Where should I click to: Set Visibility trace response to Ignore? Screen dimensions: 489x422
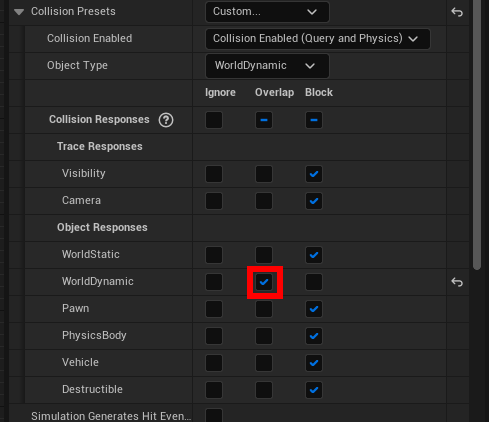[x=214, y=174]
